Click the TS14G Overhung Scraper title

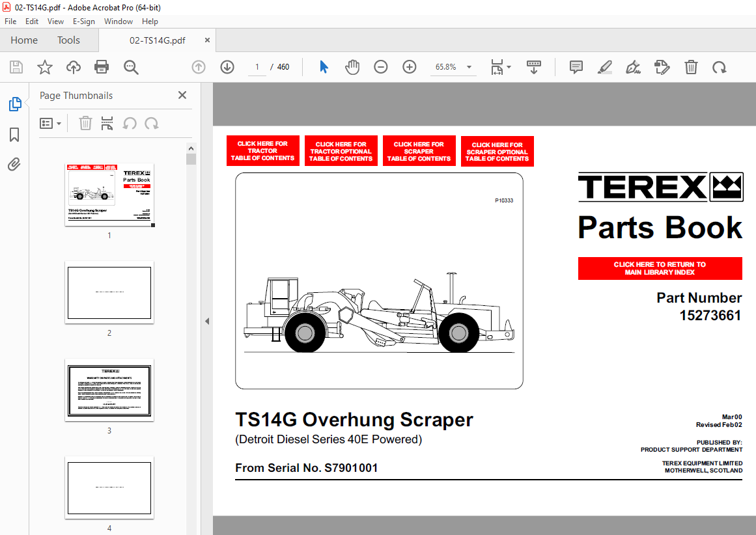click(354, 420)
